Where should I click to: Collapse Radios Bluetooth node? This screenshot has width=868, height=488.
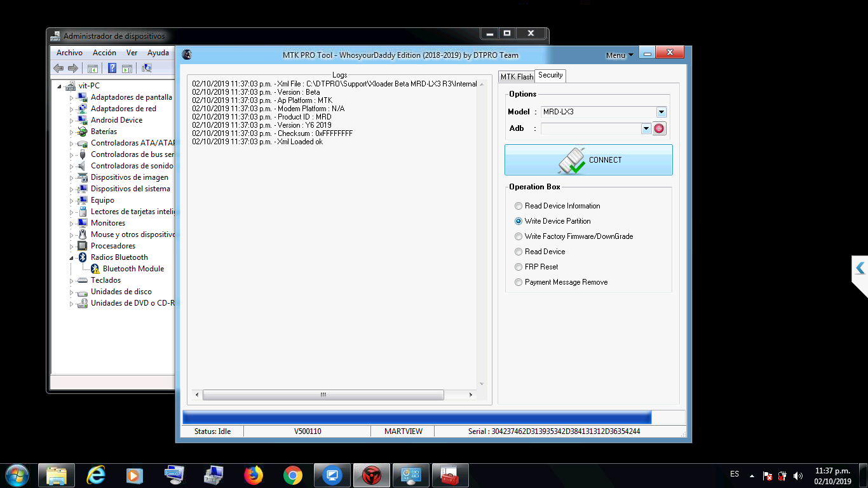coord(72,258)
